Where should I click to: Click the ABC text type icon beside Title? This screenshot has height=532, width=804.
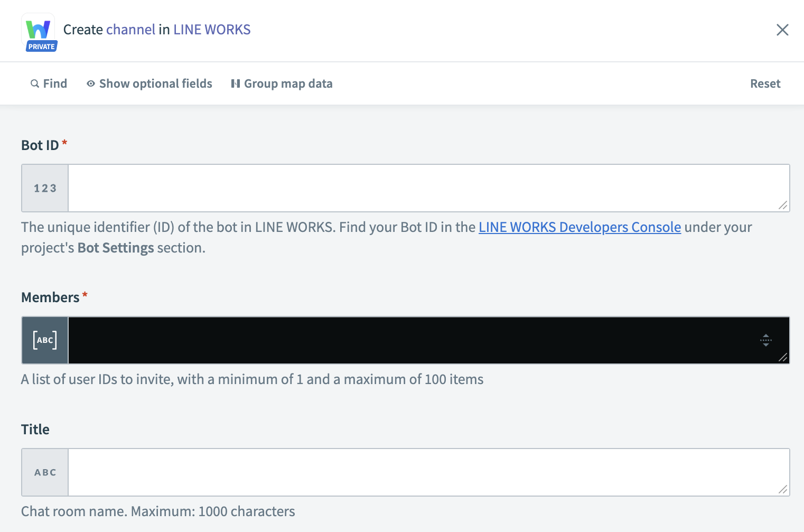[44, 472]
